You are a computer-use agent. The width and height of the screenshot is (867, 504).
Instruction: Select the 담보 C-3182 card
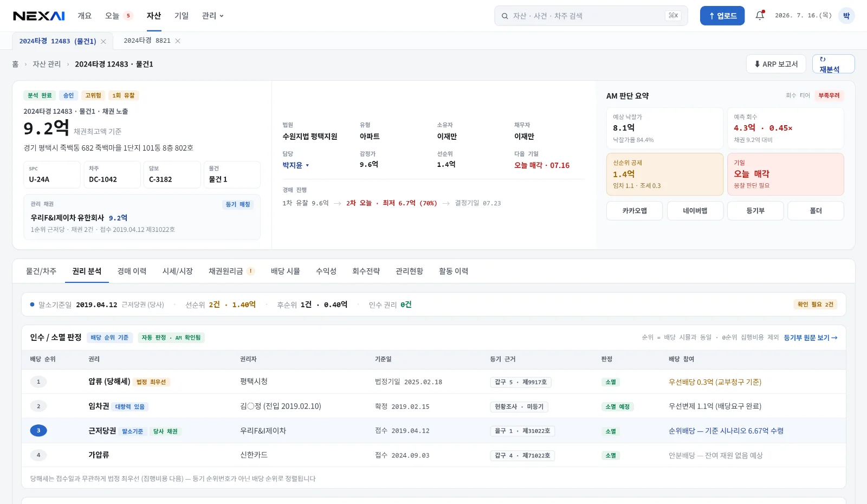point(172,175)
